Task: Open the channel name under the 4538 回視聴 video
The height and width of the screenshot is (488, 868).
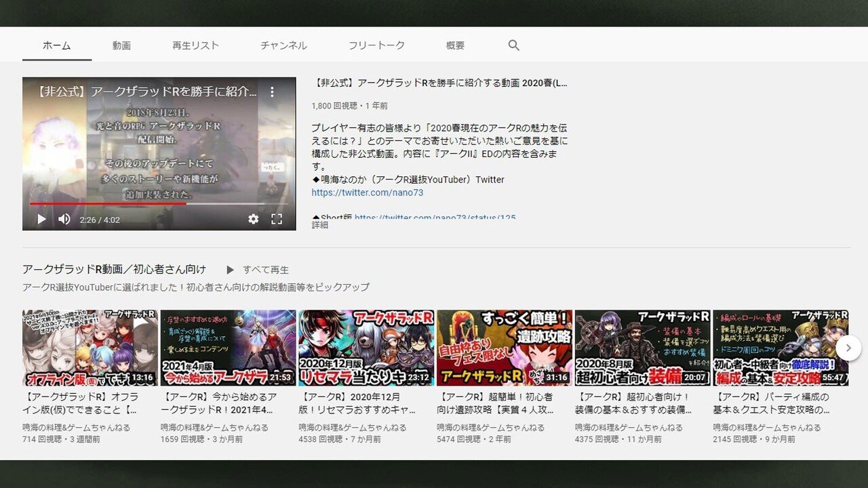Action: tap(353, 428)
